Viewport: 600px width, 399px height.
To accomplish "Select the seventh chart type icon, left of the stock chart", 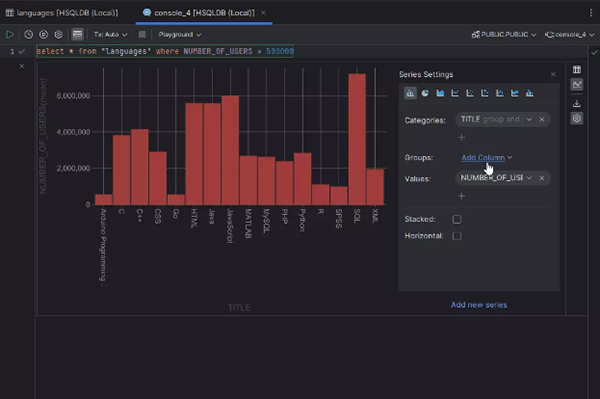I will tap(500, 93).
